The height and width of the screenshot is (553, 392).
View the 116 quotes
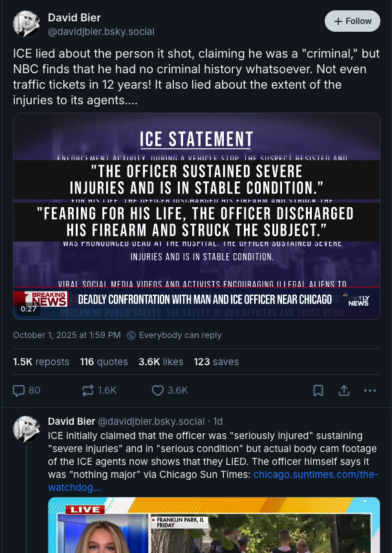103,362
